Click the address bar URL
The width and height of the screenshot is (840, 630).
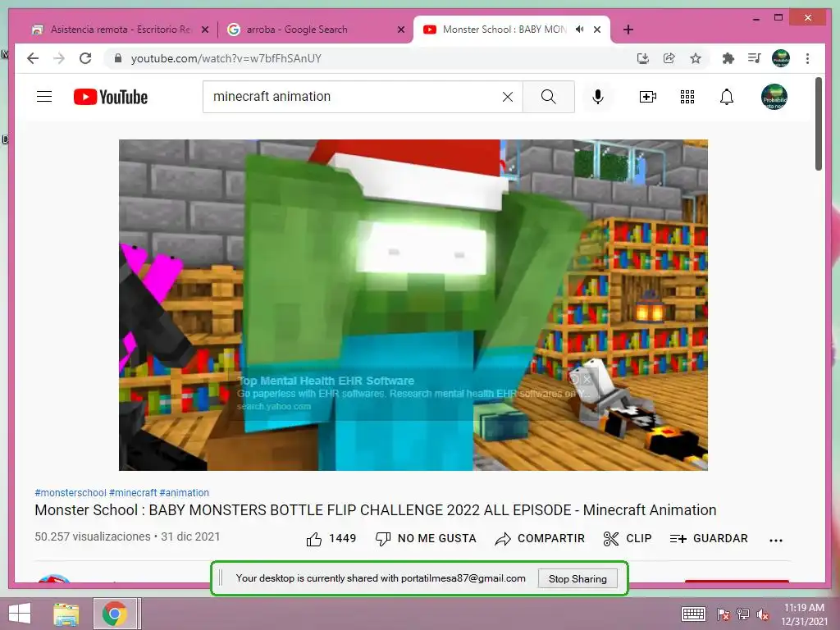click(x=226, y=58)
